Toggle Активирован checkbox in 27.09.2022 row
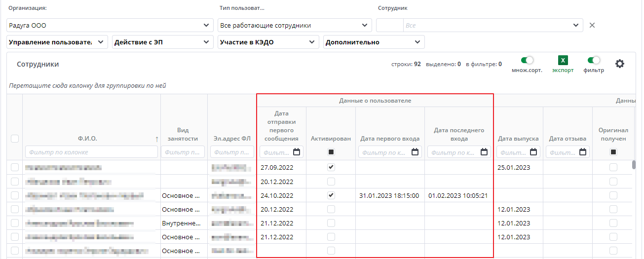644x259 pixels. point(331,167)
